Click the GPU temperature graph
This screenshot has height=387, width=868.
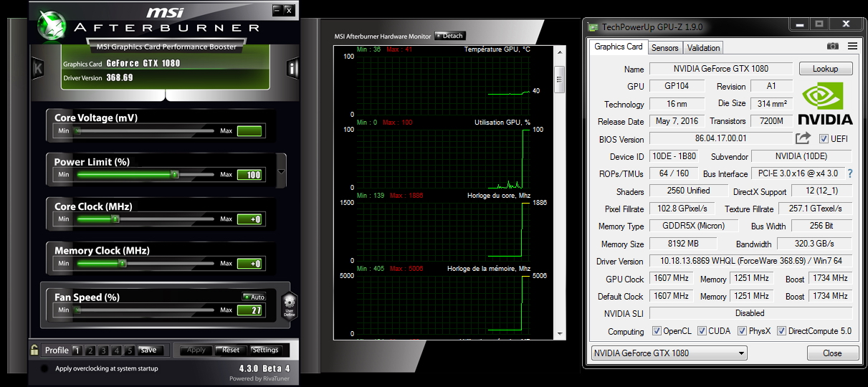click(x=443, y=85)
